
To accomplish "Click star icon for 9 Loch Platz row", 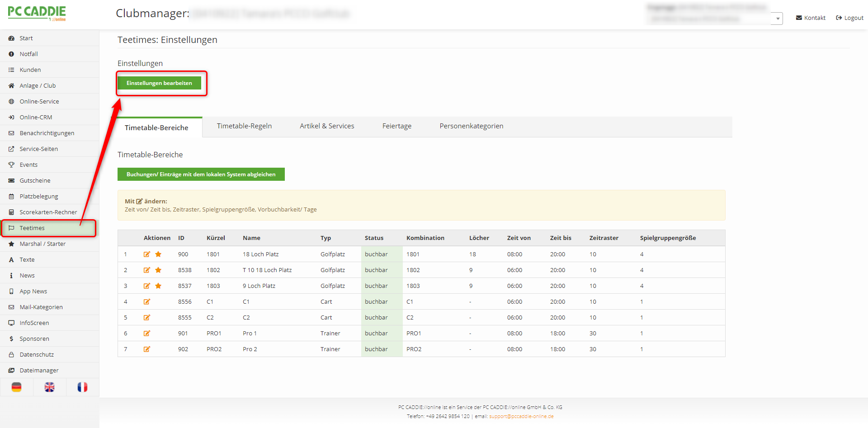I will [158, 286].
